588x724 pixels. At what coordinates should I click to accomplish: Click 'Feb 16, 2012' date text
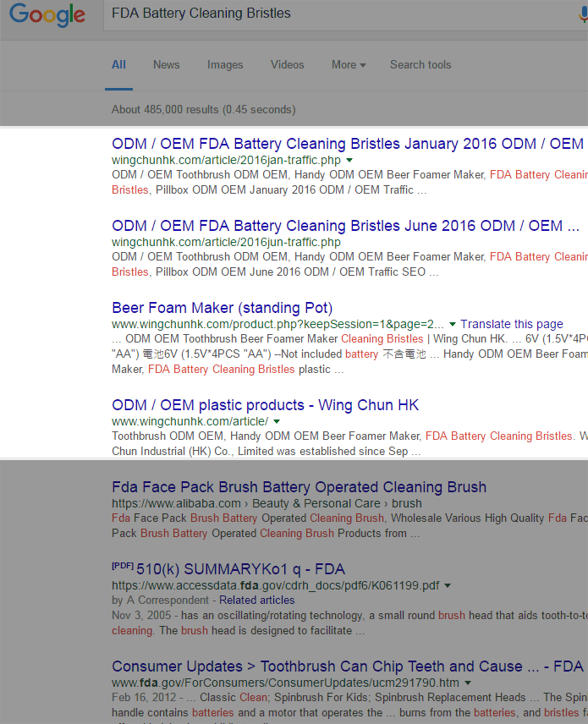point(144,697)
